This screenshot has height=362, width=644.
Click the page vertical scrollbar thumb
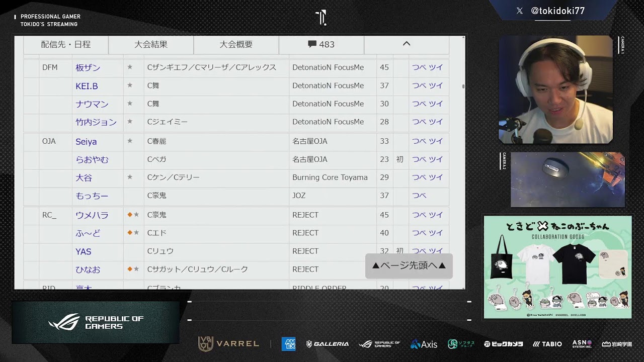(x=463, y=86)
